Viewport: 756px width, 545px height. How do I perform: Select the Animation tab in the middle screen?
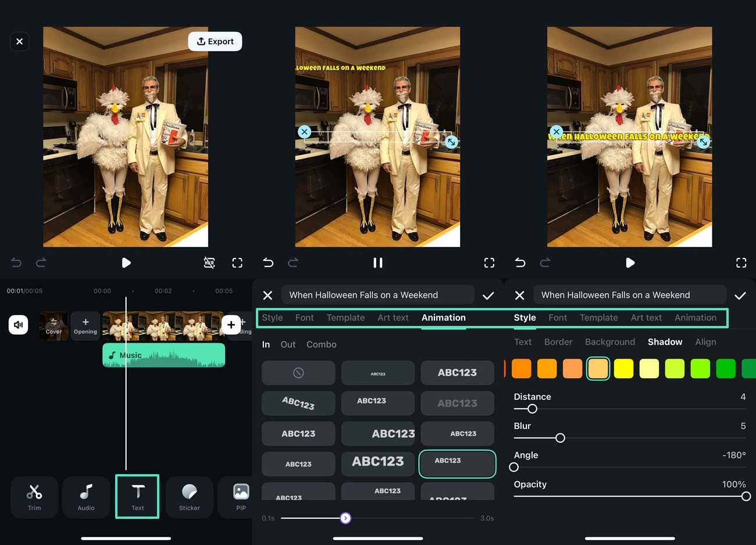click(444, 317)
